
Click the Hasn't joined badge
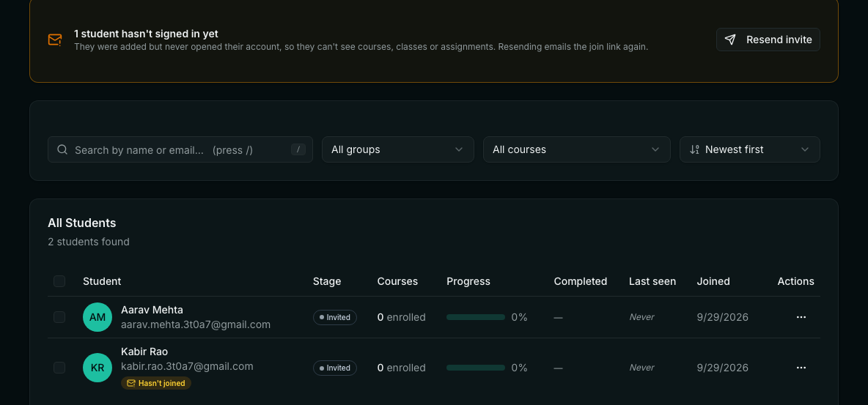coord(156,383)
